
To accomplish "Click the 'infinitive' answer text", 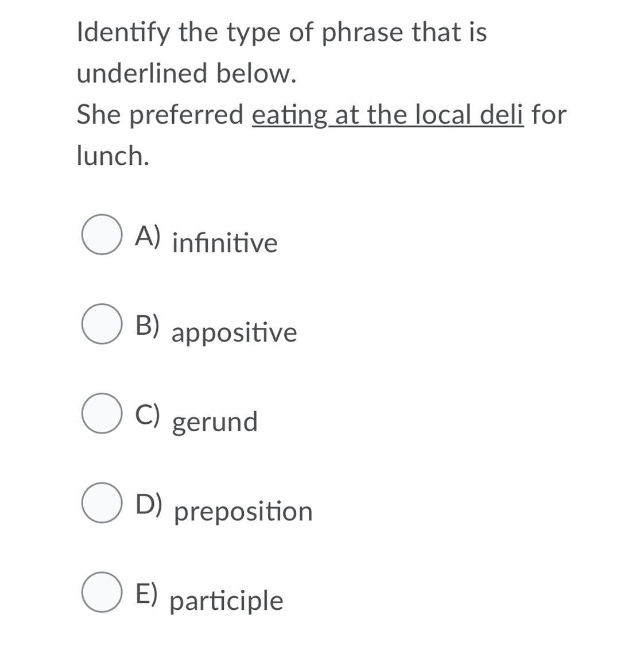I will [x=225, y=242].
